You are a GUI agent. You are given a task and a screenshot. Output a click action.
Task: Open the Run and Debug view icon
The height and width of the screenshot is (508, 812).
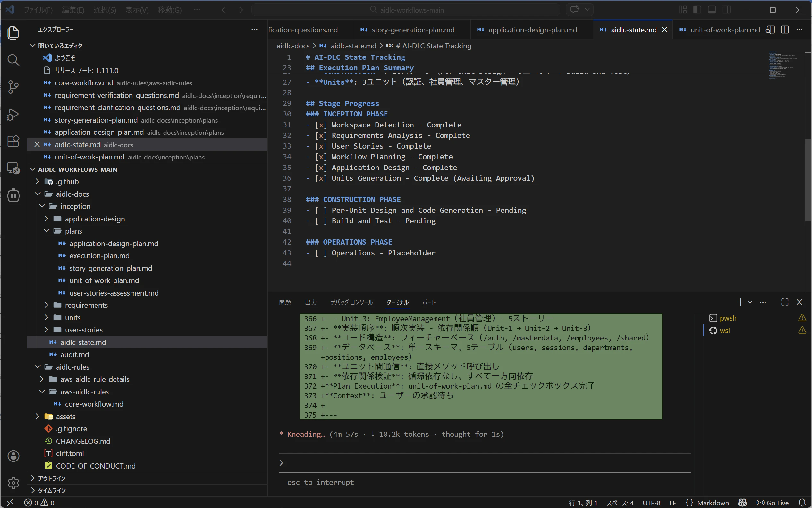point(13,114)
